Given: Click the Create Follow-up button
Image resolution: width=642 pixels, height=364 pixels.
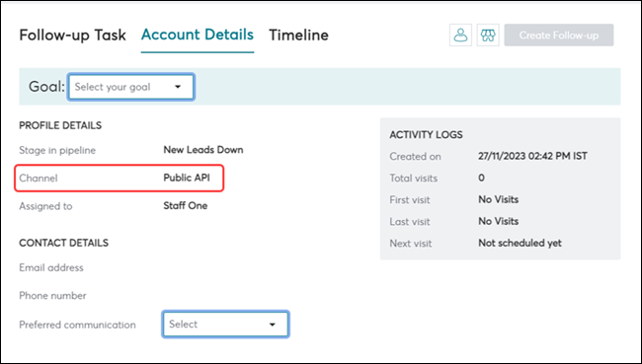Looking at the screenshot, I should pos(559,36).
